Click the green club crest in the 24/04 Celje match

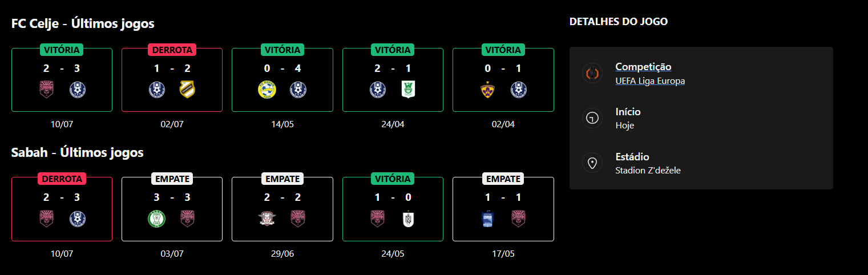pos(407,90)
